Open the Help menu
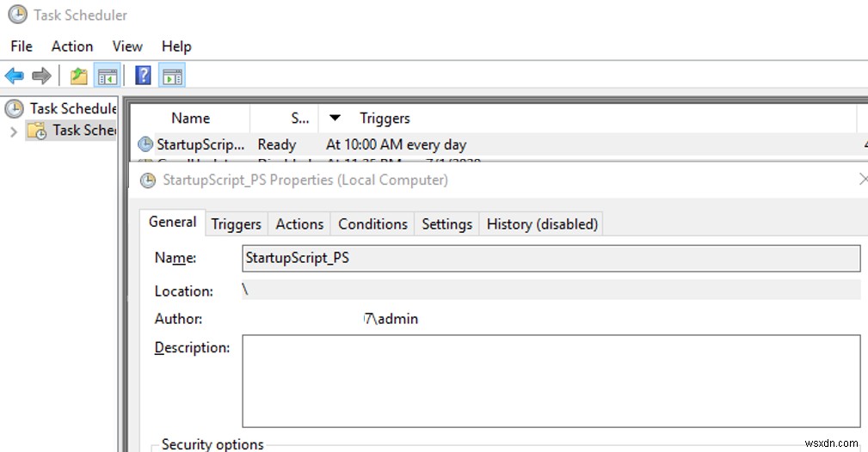Screen dimensions: 868x452 pyautogui.click(x=176, y=46)
